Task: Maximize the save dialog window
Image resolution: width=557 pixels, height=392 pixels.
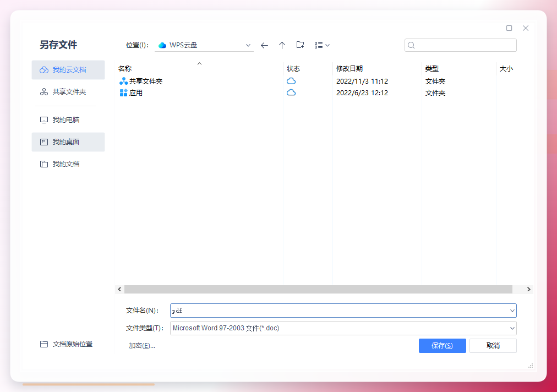Action: tap(509, 28)
